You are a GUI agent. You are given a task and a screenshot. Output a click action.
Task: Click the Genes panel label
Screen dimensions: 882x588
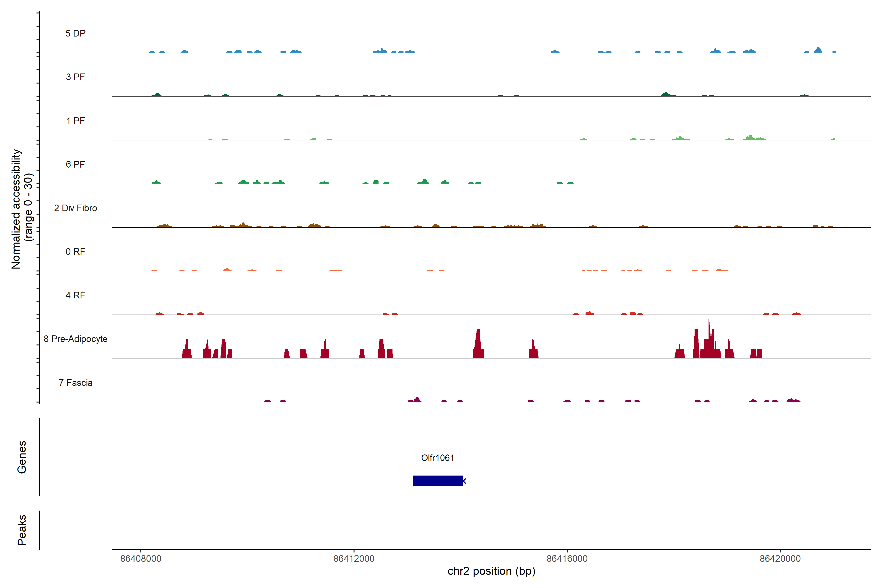click(22, 457)
